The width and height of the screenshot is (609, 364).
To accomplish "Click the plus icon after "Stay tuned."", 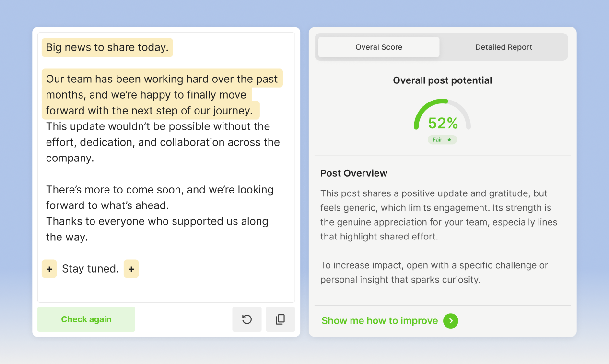I will point(131,269).
